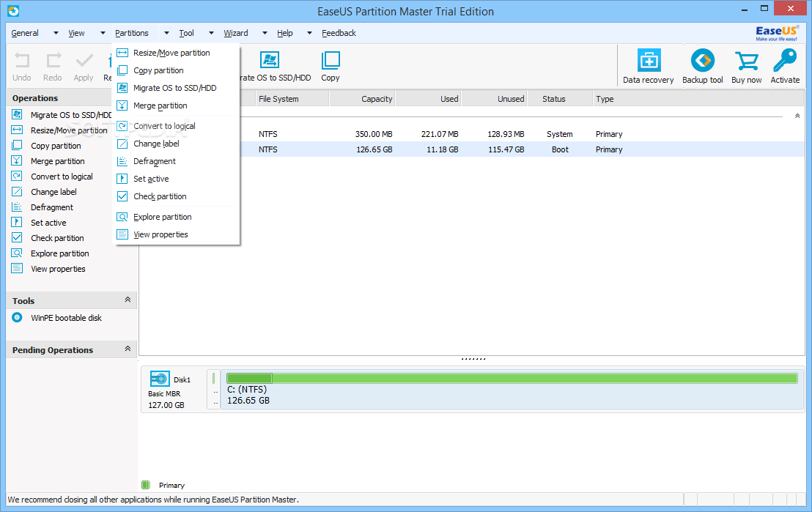This screenshot has width=812, height=512.
Task: Click the green Primary legend square
Action: (x=146, y=485)
